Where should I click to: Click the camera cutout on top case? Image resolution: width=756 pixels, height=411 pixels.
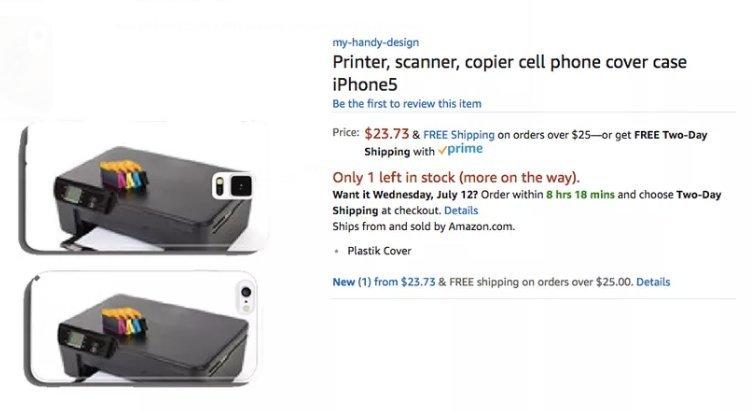point(232,186)
